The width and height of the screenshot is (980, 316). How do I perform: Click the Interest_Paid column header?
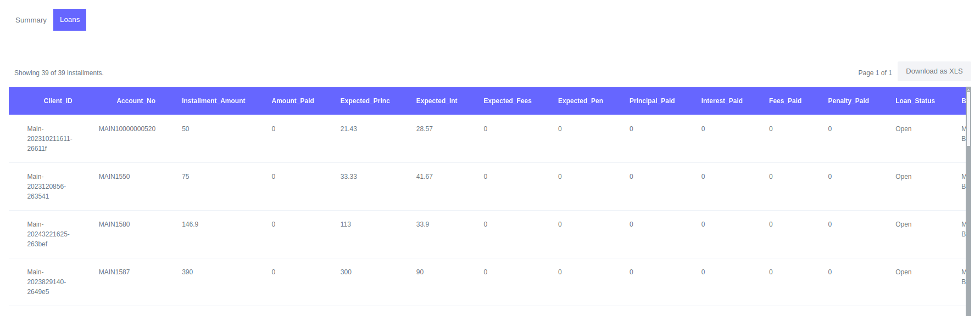coord(721,101)
